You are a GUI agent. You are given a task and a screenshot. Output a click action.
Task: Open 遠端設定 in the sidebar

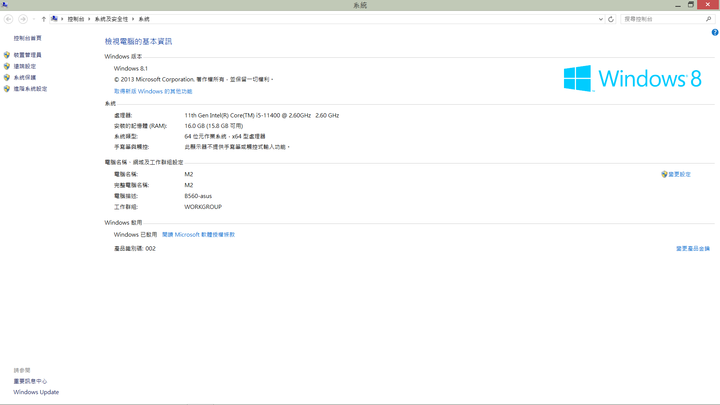(x=25, y=66)
